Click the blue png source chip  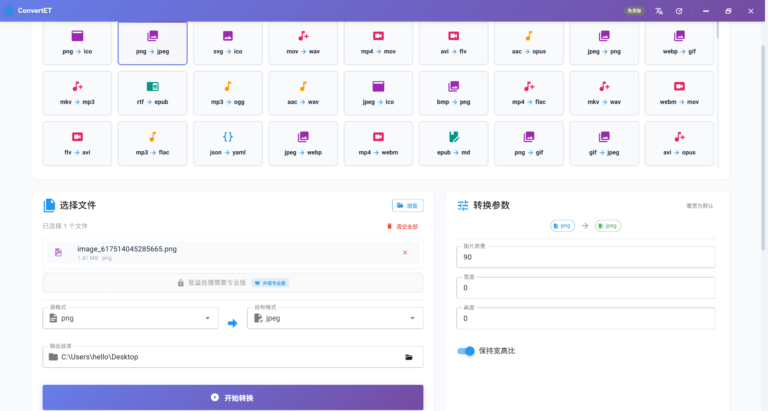(562, 226)
